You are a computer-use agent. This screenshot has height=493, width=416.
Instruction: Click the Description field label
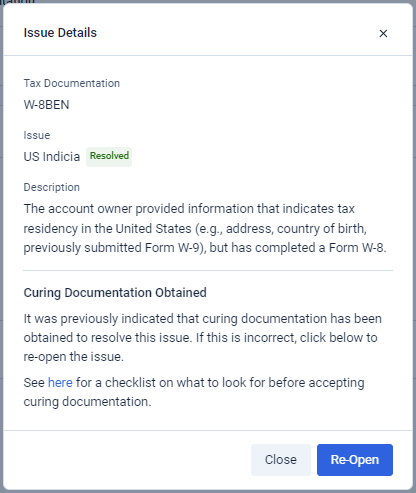(52, 187)
